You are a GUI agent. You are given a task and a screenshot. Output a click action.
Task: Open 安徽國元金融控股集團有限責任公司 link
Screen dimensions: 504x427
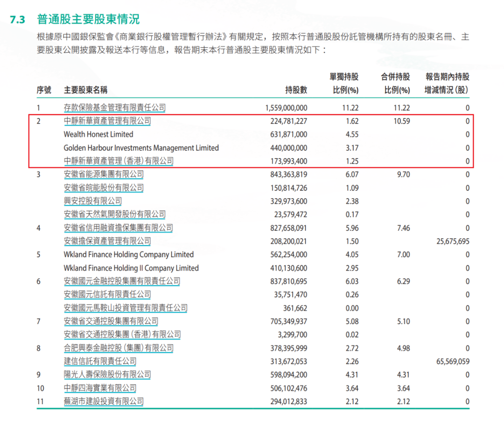[122, 281]
